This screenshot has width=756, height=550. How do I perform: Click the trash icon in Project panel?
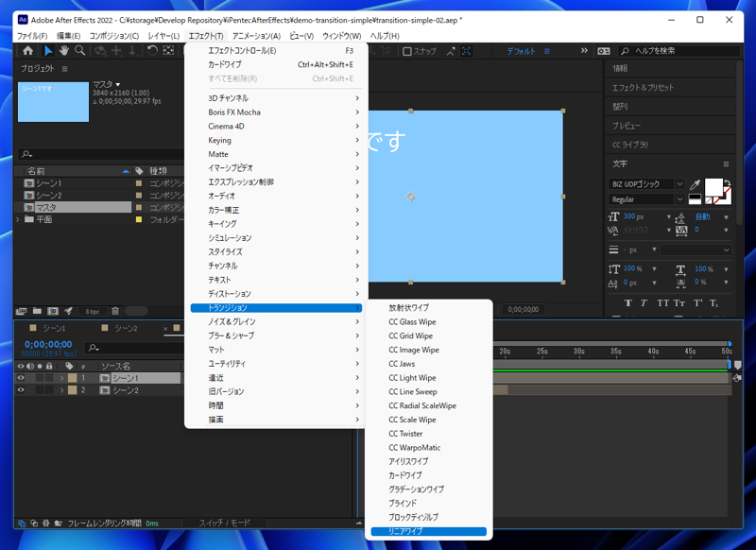(x=115, y=311)
